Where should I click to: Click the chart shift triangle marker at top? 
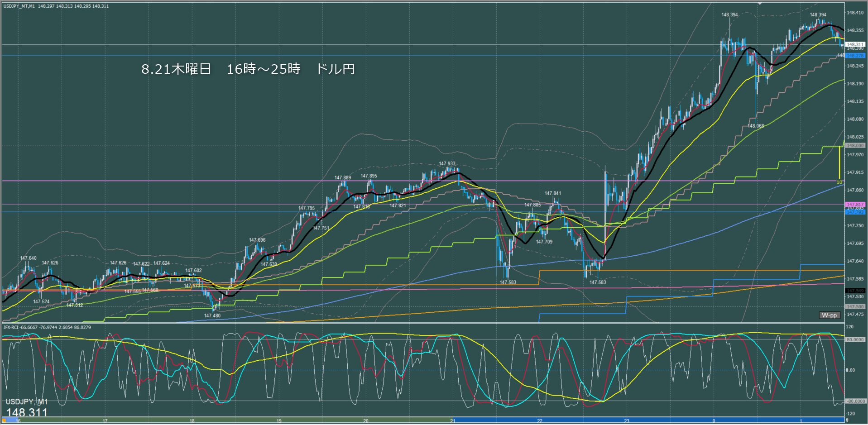pos(760,4)
